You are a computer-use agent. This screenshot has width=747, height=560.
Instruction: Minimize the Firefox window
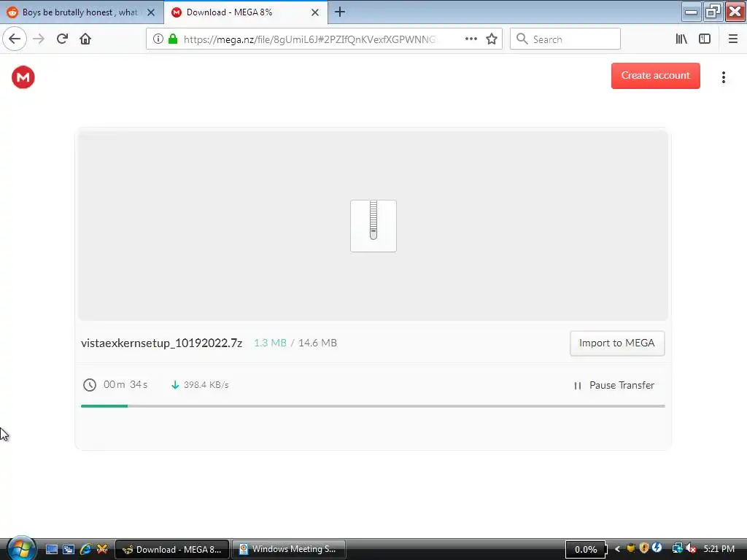tap(691, 12)
